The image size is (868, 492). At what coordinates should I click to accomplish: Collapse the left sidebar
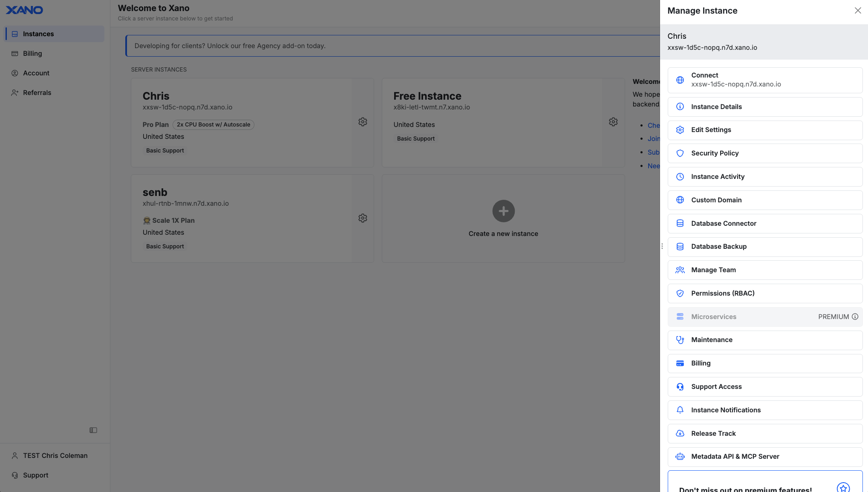[93, 430]
